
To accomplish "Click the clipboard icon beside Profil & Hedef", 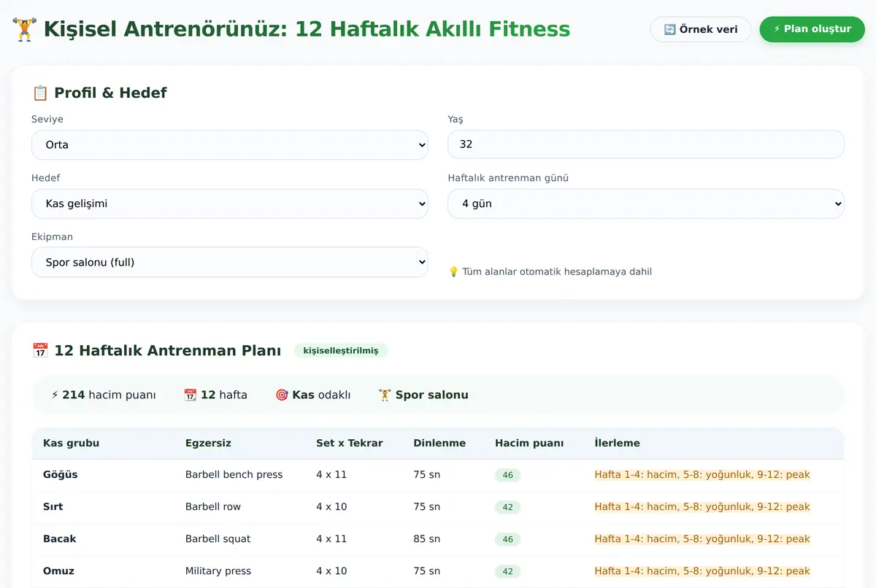I will coord(40,93).
